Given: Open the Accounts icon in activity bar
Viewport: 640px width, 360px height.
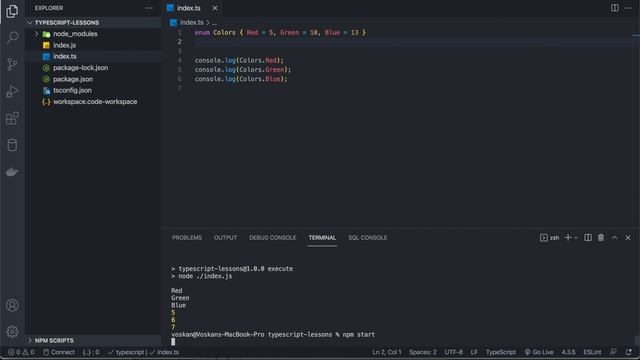Looking at the screenshot, I should coord(12,305).
